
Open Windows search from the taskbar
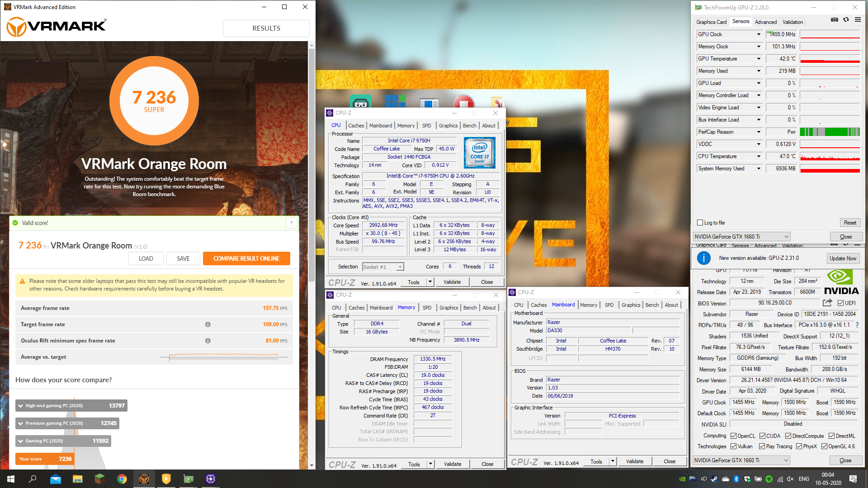pyautogui.click(x=33, y=479)
